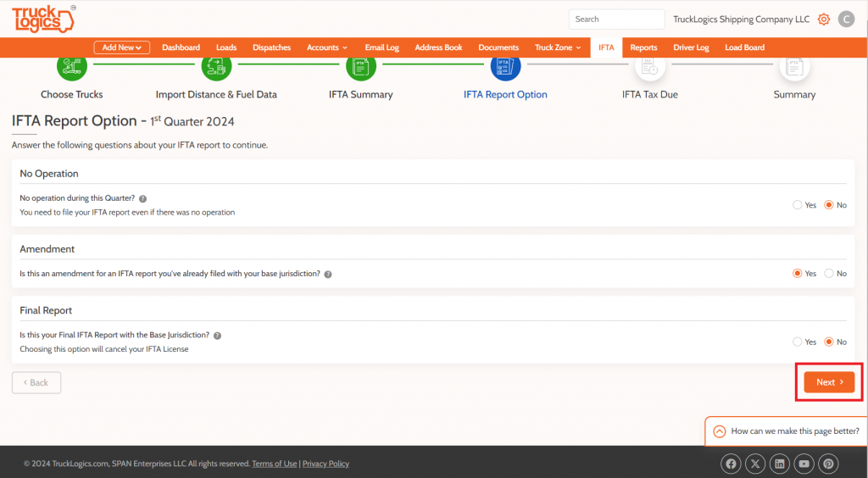Open the YouTube footer icon
868x478 pixels.
point(804,464)
